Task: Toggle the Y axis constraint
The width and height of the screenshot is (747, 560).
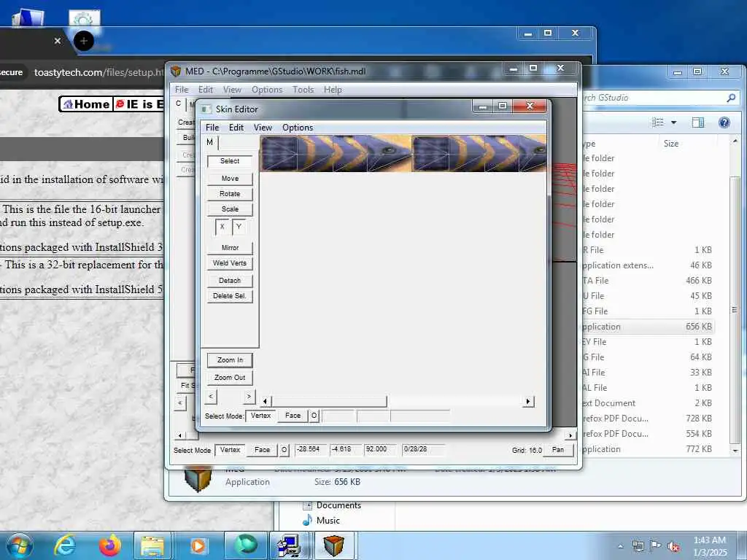Action: click(239, 227)
